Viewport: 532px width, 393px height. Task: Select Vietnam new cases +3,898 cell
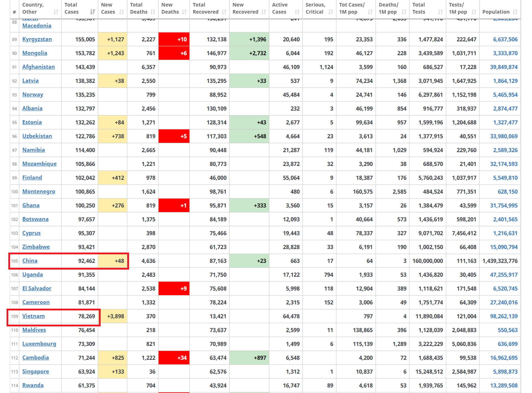[113, 316]
